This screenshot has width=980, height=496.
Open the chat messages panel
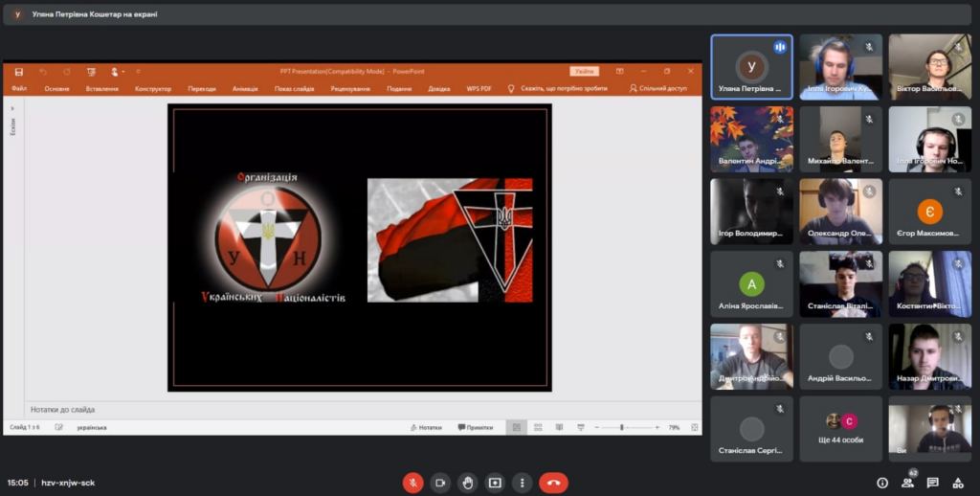pyautogui.click(x=933, y=483)
